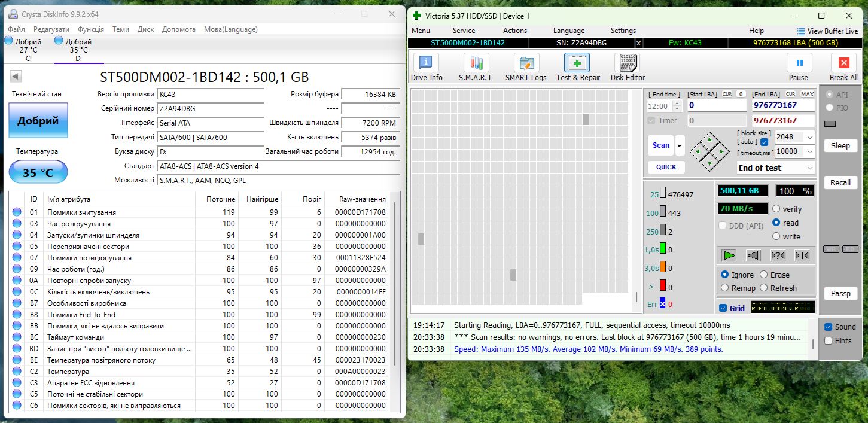
Task: Open the Service menu in Victoria
Action: (464, 31)
